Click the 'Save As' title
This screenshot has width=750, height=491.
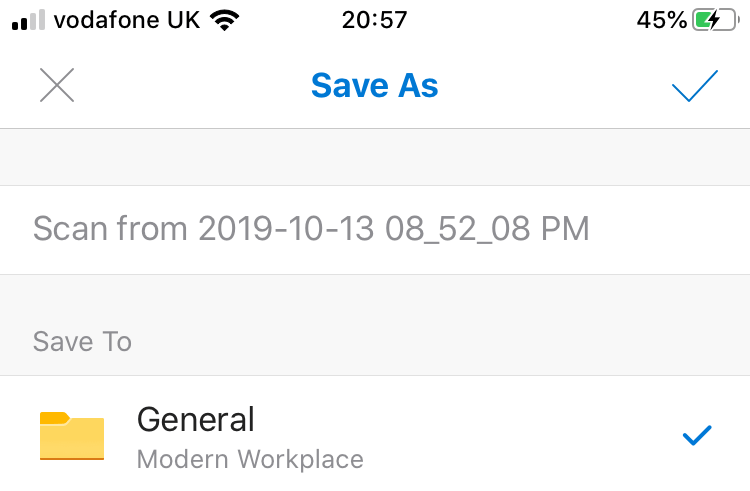[375, 86]
